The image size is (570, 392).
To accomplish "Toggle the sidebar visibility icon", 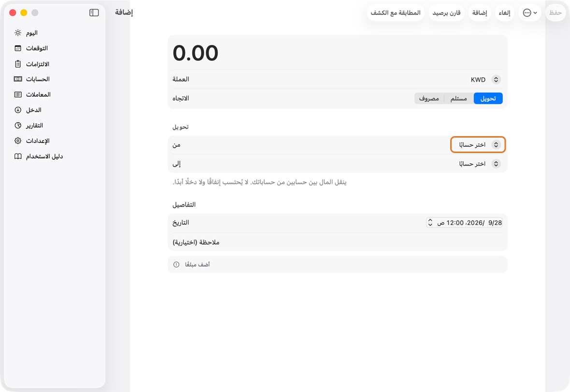I will coord(94,13).
